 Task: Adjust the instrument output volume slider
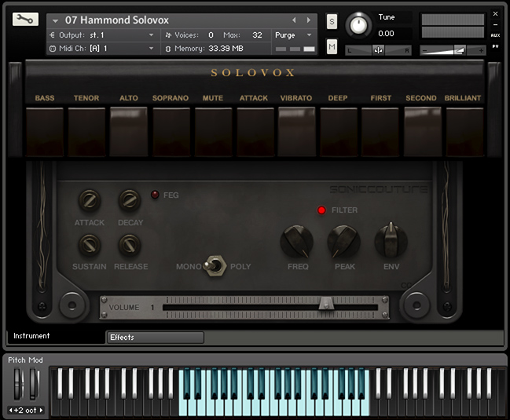click(x=453, y=50)
